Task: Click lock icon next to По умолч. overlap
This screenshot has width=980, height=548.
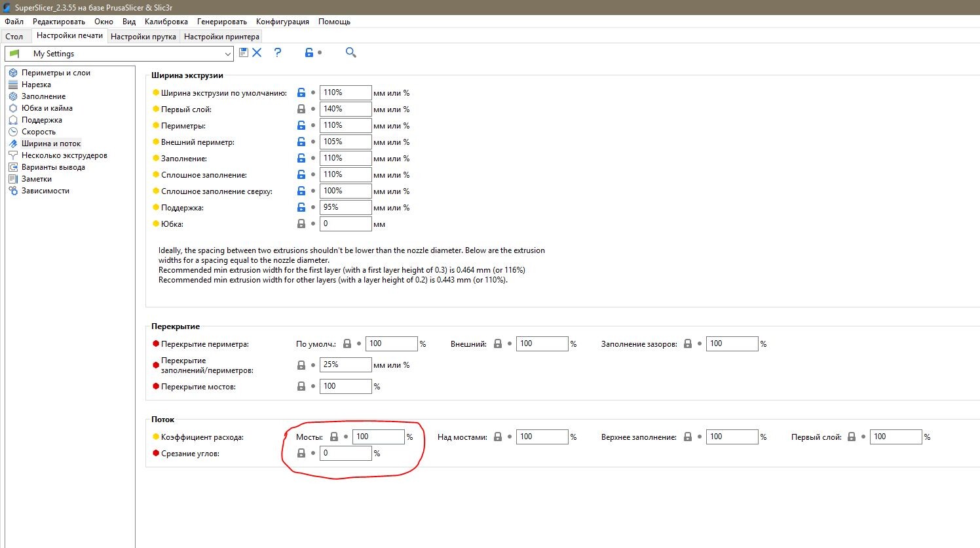Action: pyautogui.click(x=347, y=344)
